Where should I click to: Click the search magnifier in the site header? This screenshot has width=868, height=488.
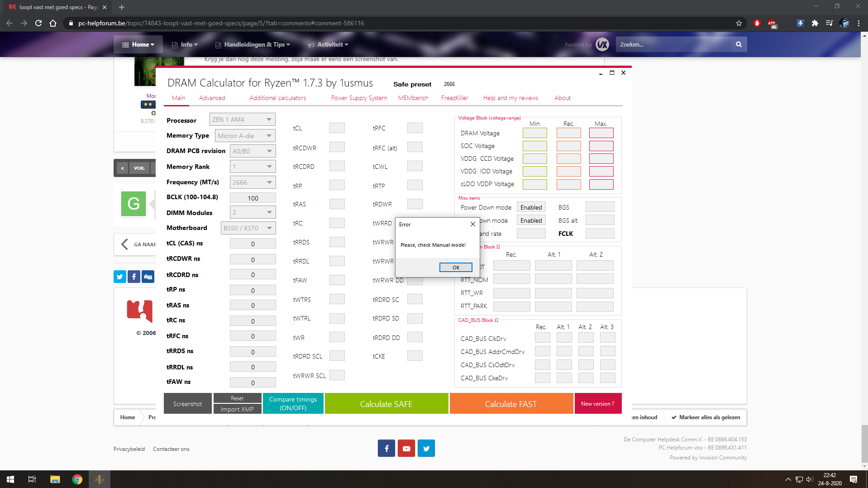pos(739,44)
